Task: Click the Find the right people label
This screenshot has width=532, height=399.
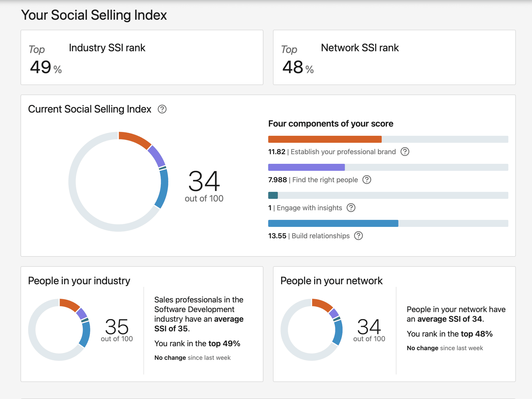Action: click(x=325, y=180)
